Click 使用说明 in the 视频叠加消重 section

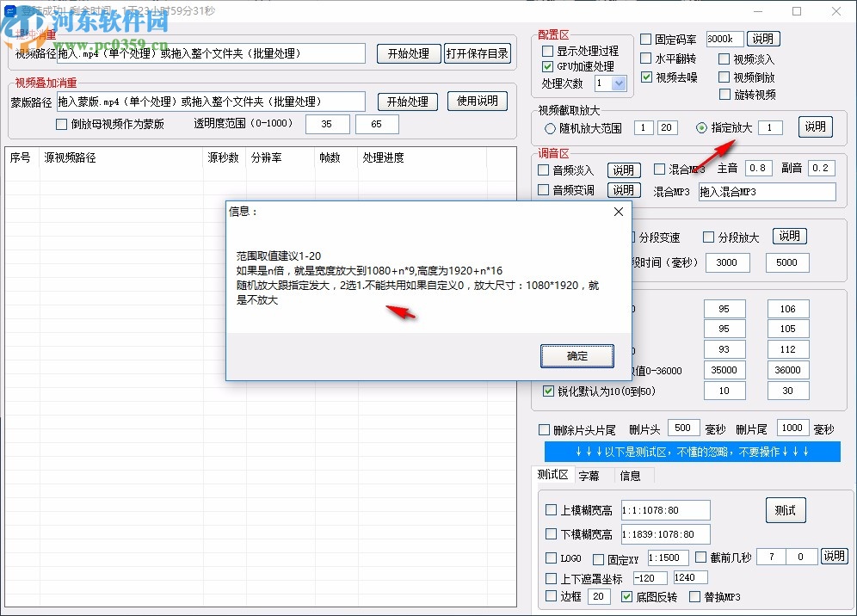(478, 101)
